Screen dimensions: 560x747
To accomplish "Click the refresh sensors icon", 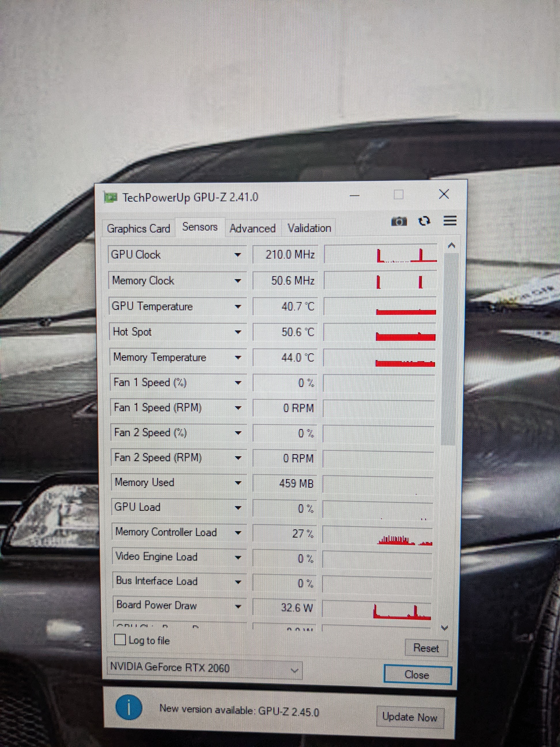I will pyautogui.click(x=424, y=221).
